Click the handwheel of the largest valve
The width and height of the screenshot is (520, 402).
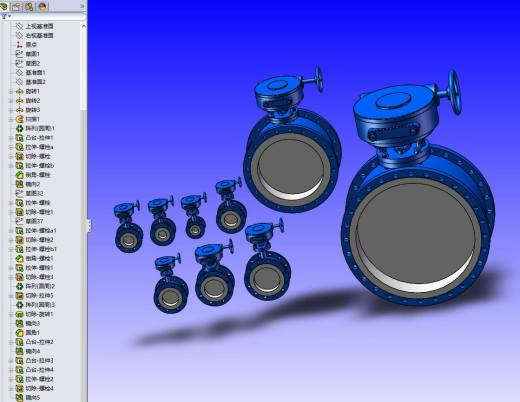[x=454, y=92]
